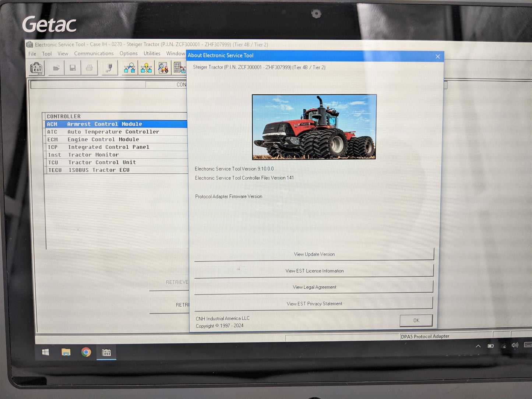
Task: Open the Options menu
Action: point(128,54)
